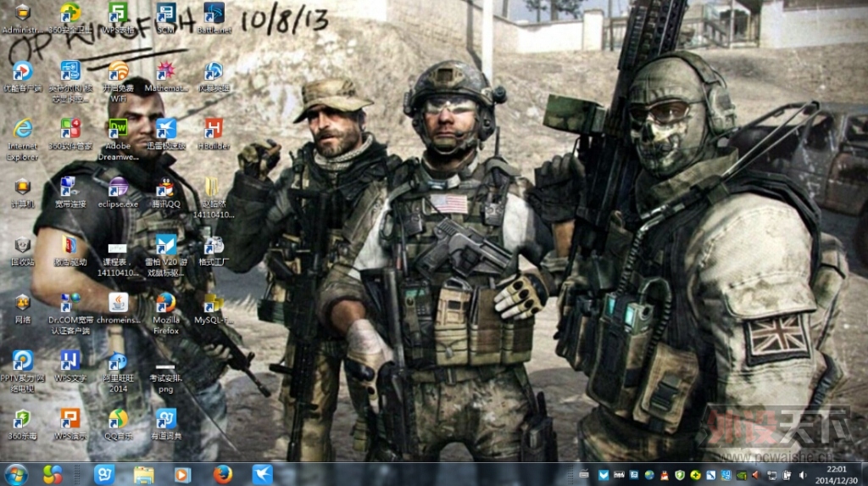868x486 pixels.
Task: Open 考试安排.png image file
Action: coord(165,379)
